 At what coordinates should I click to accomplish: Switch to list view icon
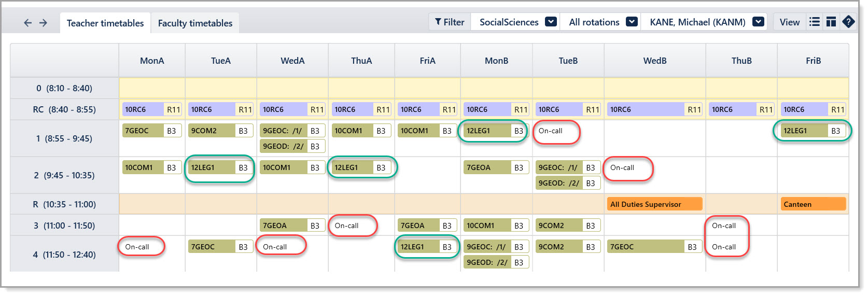pos(815,22)
